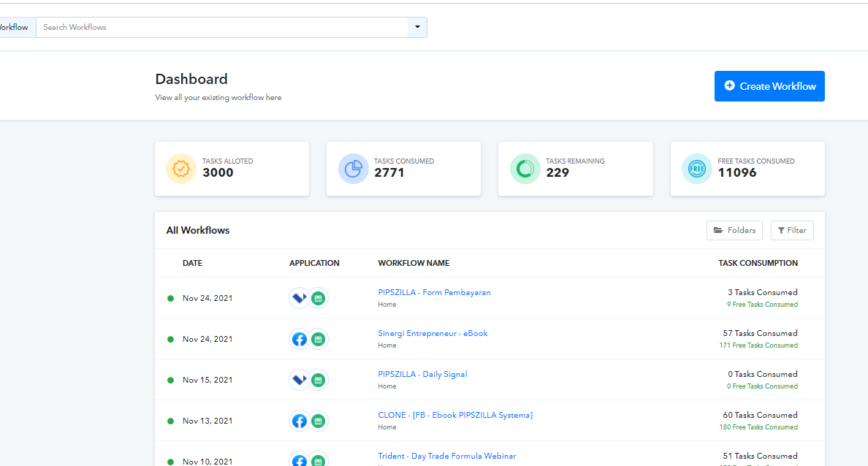Click the WORKFLOW NAME column header

pyautogui.click(x=414, y=263)
